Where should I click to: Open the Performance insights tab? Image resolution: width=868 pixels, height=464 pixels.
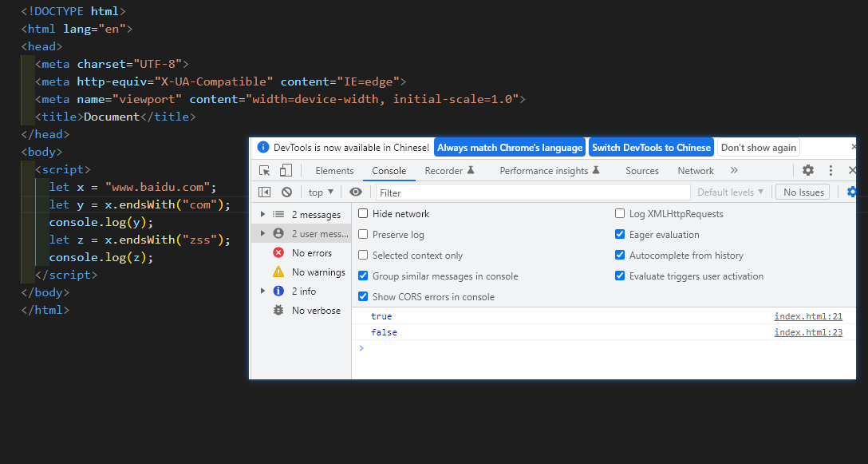click(x=550, y=171)
